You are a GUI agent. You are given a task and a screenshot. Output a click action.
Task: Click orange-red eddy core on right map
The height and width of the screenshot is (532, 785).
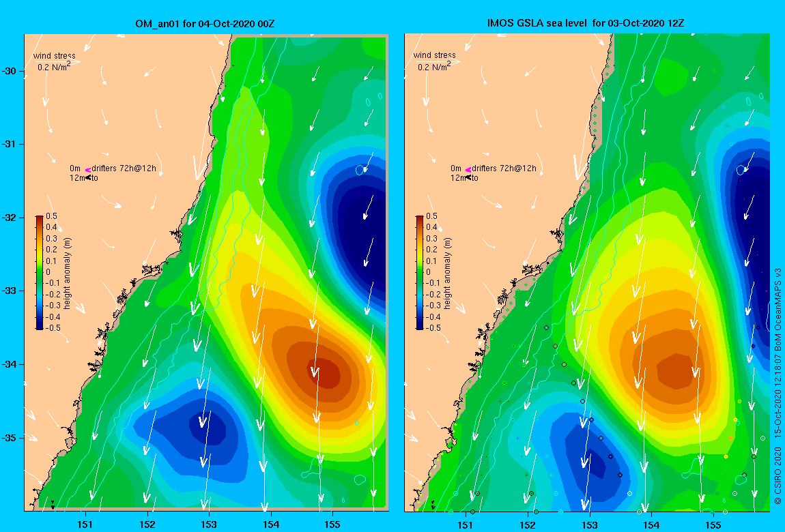(x=676, y=371)
